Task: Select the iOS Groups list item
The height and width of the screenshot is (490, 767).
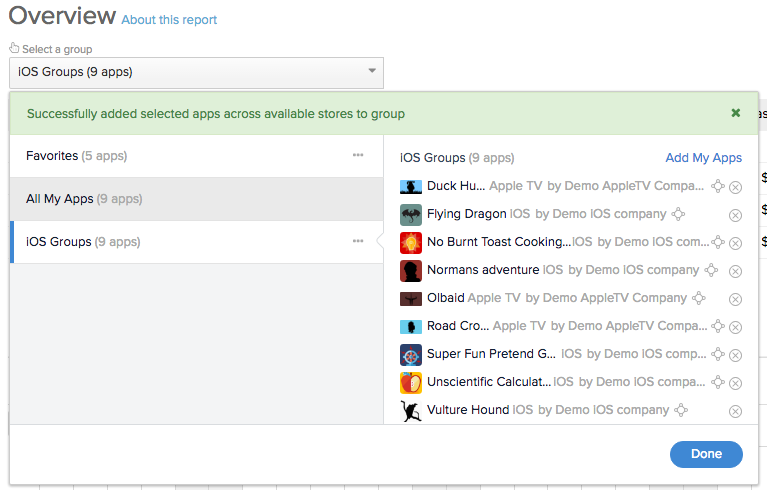Action: coord(196,242)
